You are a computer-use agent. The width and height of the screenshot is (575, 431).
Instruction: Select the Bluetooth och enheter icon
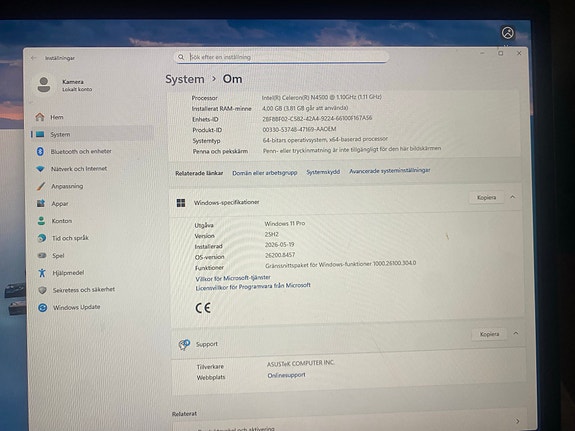pyautogui.click(x=40, y=151)
